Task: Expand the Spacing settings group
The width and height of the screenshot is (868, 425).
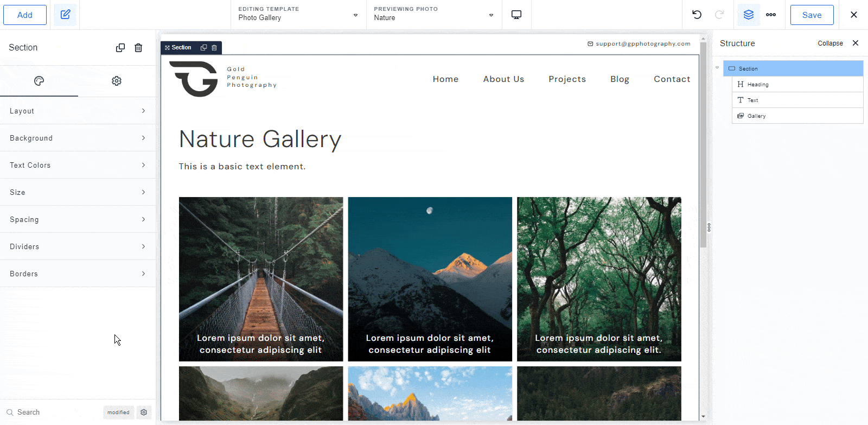Action: (x=78, y=219)
